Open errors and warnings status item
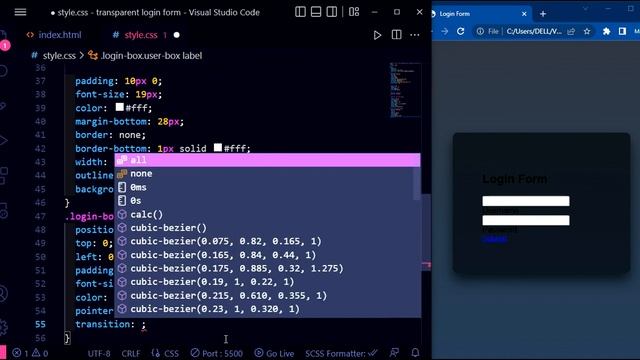The height and width of the screenshot is (360, 640). pos(30,353)
